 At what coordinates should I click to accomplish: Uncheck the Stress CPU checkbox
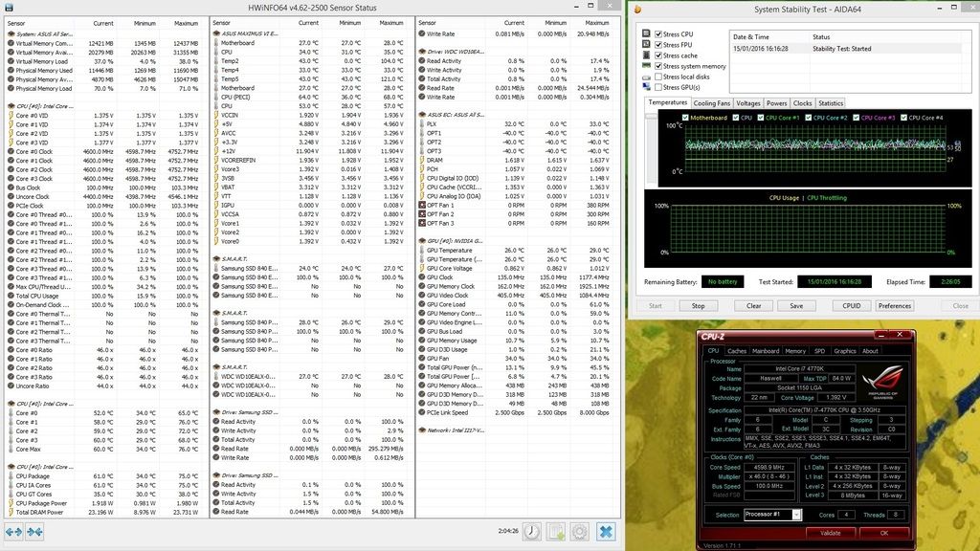point(657,34)
